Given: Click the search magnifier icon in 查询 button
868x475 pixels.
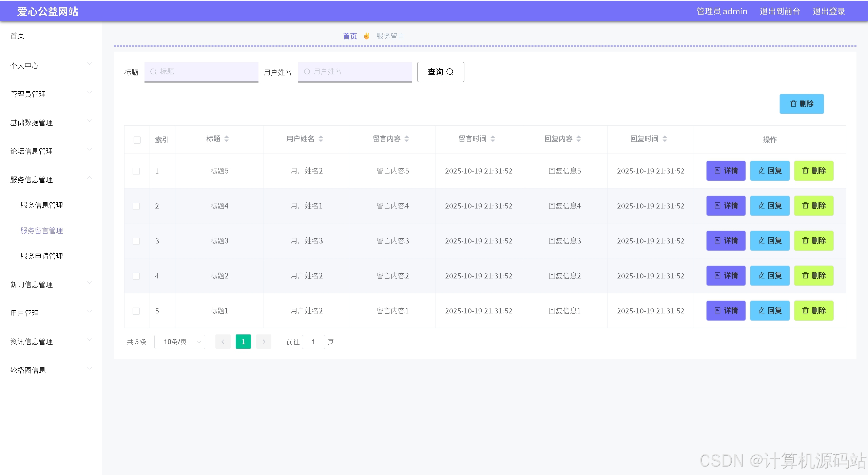Looking at the screenshot, I should pyautogui.click(x=450, y=72).
